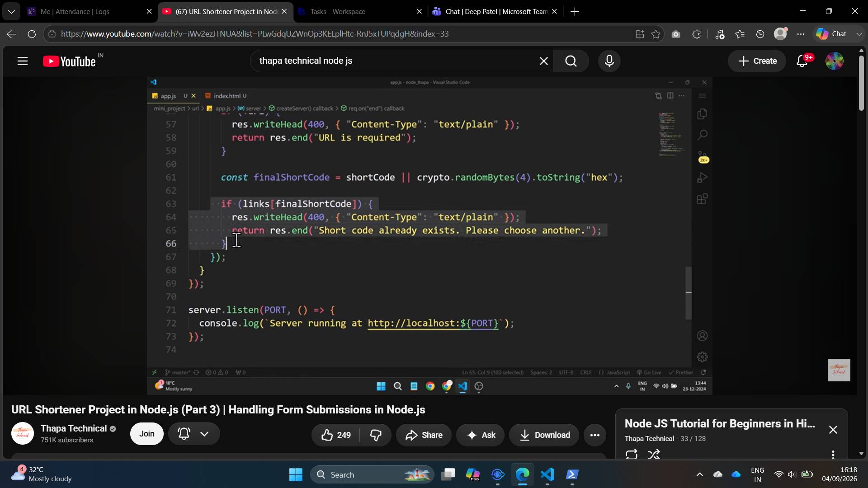Expand Copilot Chat sidebar dropdown arrow
868x488 pixels.
[x=859, y=34]
